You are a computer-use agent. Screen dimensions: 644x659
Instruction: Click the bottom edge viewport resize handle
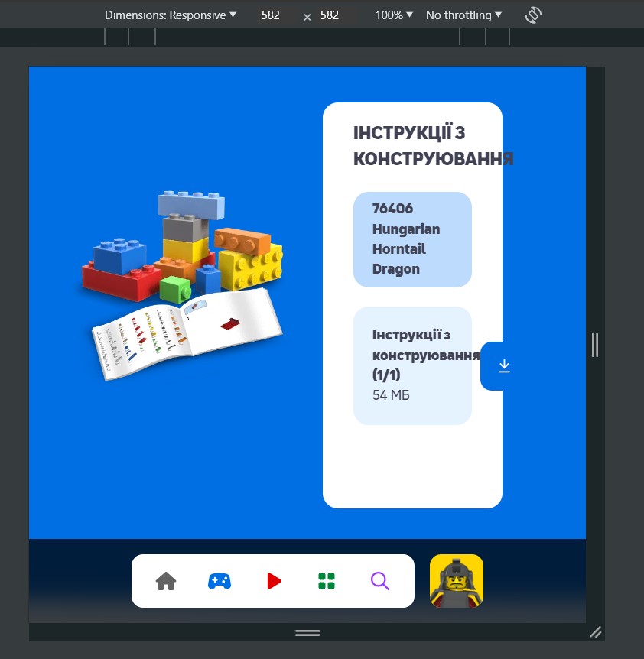coord(307,633)
